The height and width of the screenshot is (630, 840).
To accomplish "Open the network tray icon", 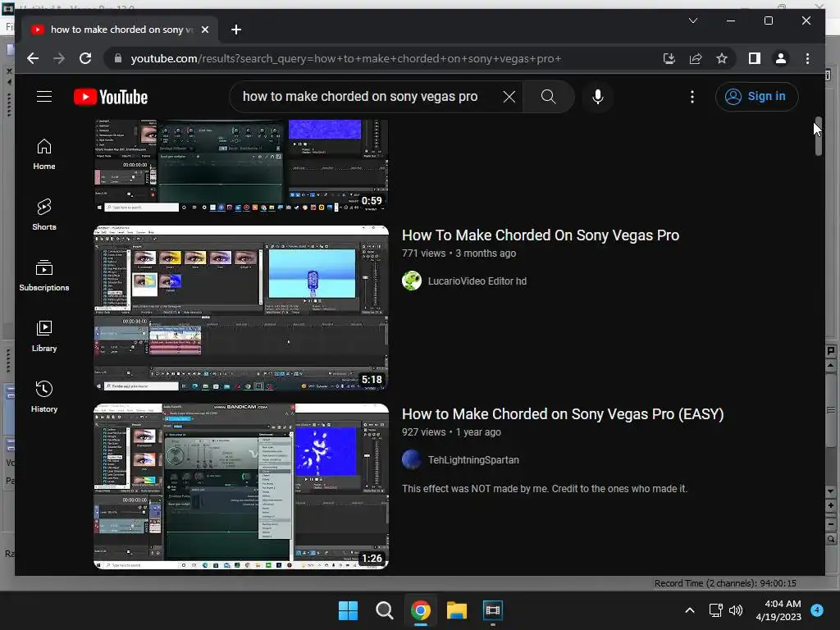I will [715, 610].
